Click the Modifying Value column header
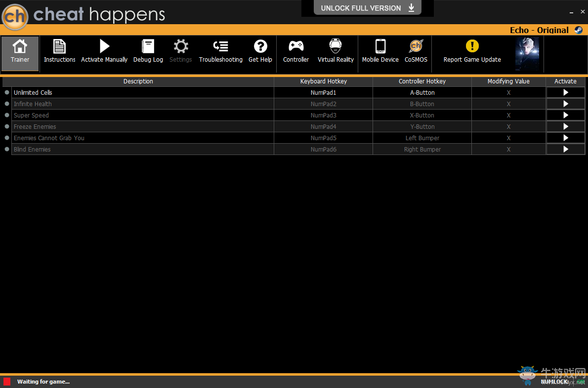The height and width of the screenshot is (388, 588). (x=508, y=81)
